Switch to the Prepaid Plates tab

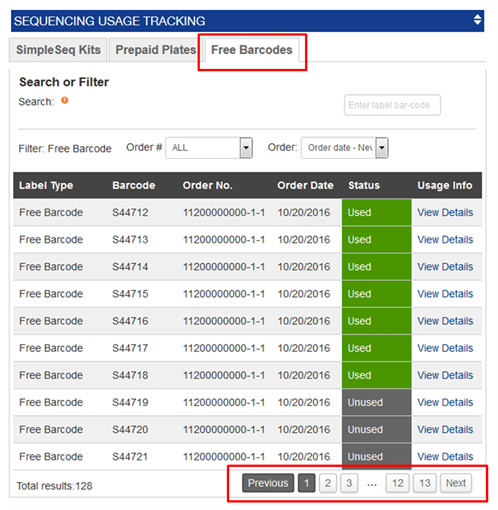(x=155, y=50)
